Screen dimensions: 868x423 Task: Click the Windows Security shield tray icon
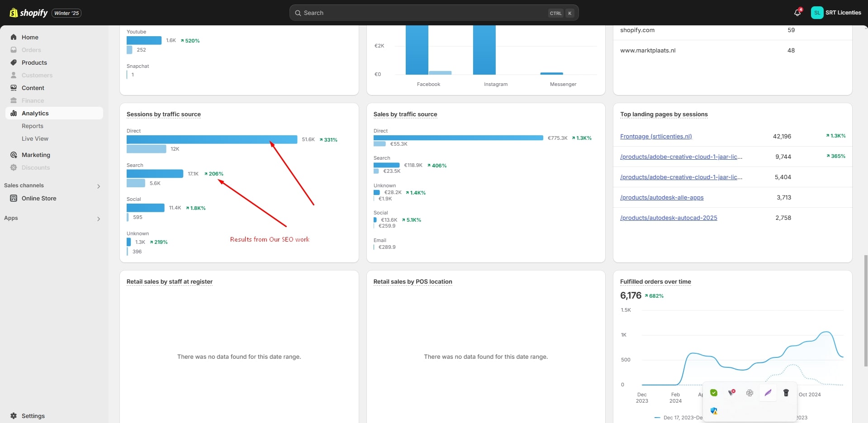pyautogui.click(x=714, y=411)
